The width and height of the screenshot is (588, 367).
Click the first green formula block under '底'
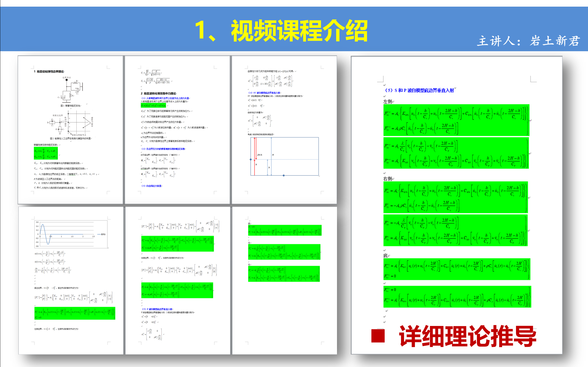click(457, 269)
